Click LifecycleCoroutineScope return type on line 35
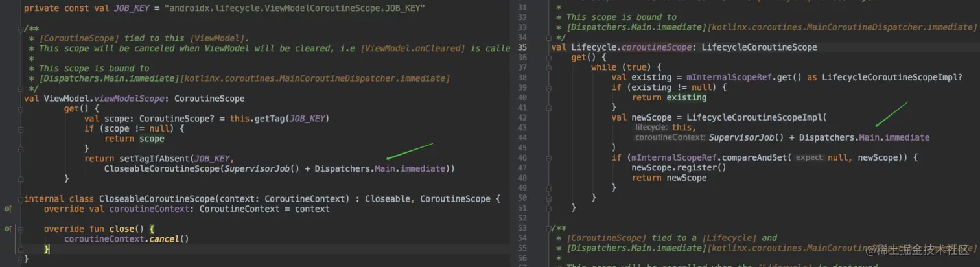The height and width of the screenshot is (267, 980). click(759, 47)
